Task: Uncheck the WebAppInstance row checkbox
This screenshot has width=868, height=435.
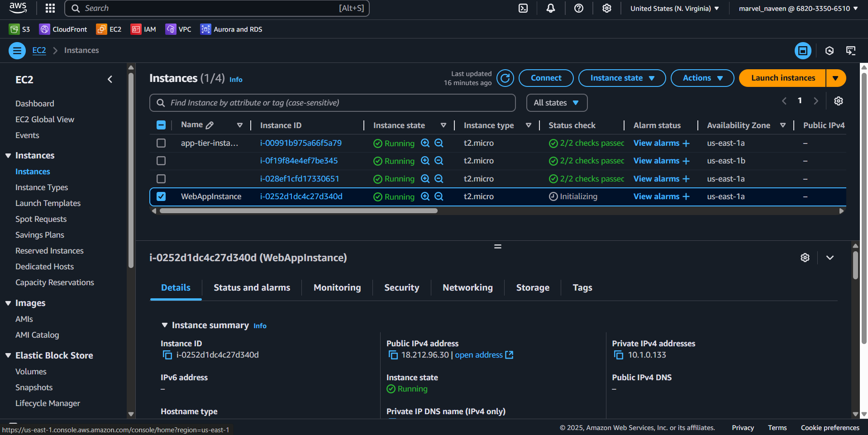Action: [161, 196]
